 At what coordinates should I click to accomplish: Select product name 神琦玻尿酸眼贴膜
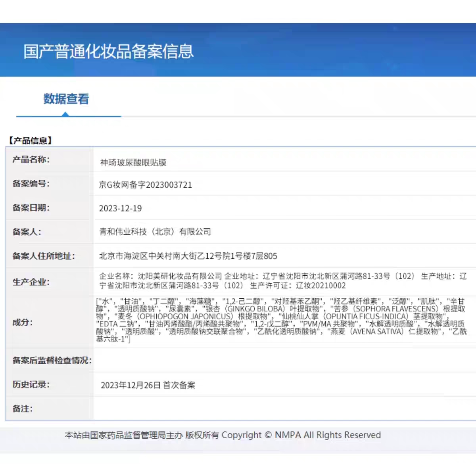tap(133, 163)
